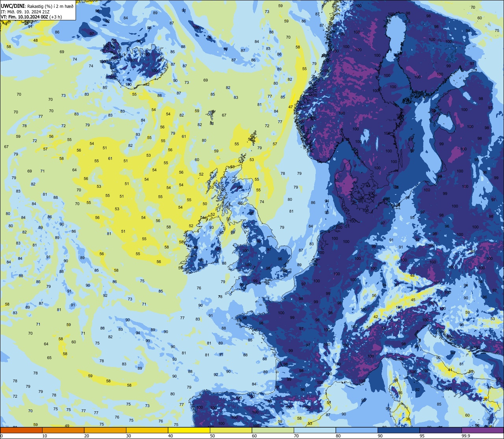The height and width of the screenshot is (439, 504).
Task: Click the humidity value '36' on Sardinia
Action: pyautogui.click(x=408, y=420)
